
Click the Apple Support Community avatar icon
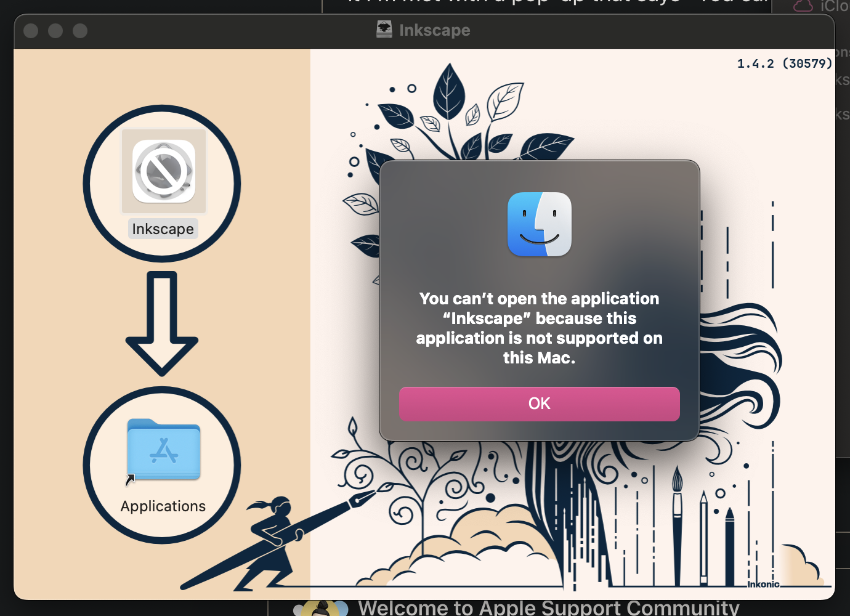321,608
